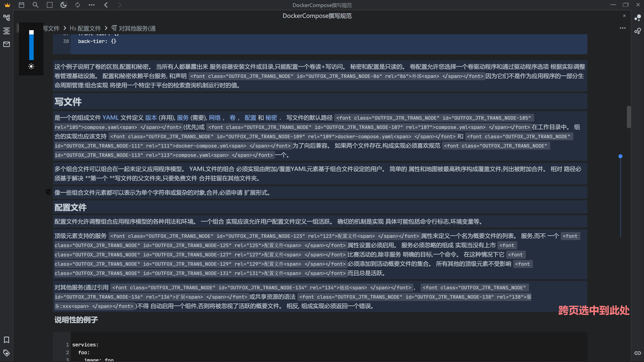This screenshot has height=362, width=644.
Task: Open the outline panel in left sidebar
Action: [7, 31]
